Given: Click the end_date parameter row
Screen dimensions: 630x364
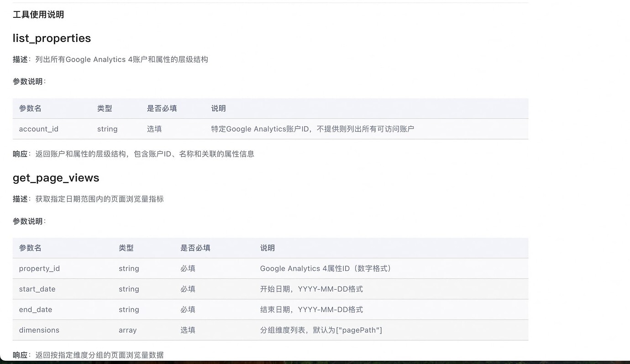Looking at the screenshot, I should 36,309.
